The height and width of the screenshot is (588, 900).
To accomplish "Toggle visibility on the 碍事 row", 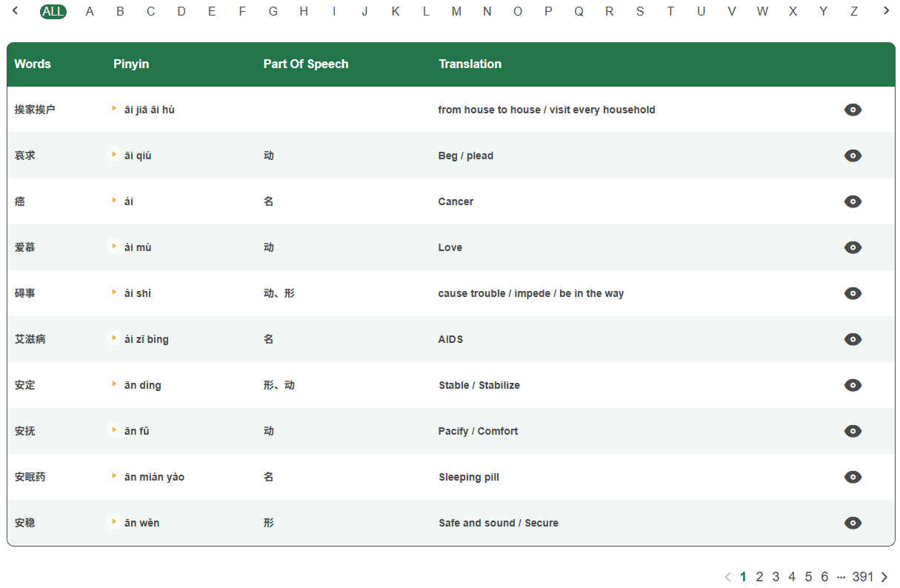I will pyautogui.click(x=853, y=293).
